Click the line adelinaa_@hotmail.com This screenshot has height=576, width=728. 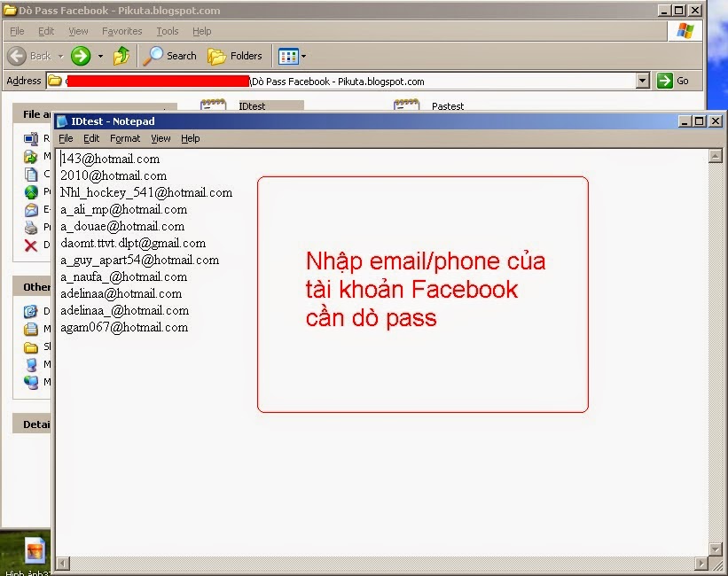125,310
